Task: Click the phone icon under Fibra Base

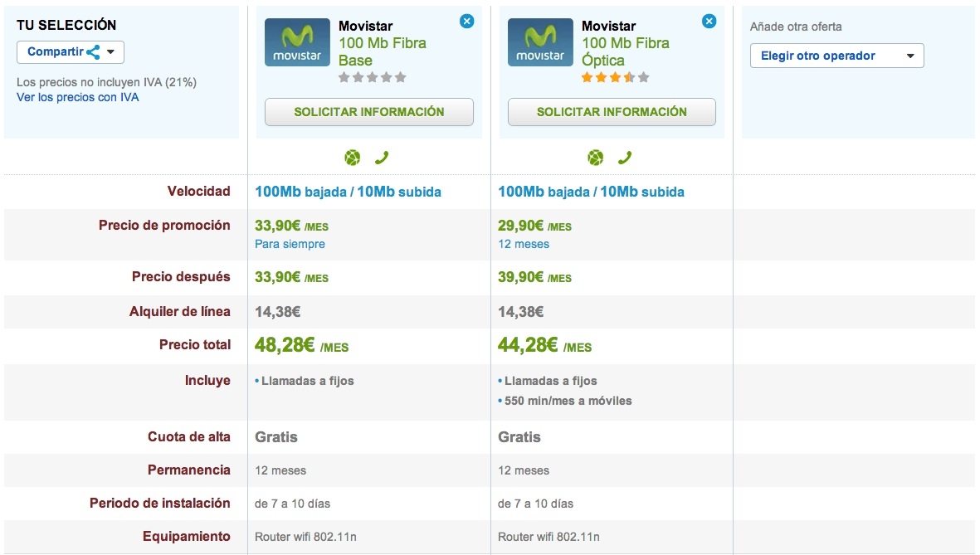Action: [382, 158]
